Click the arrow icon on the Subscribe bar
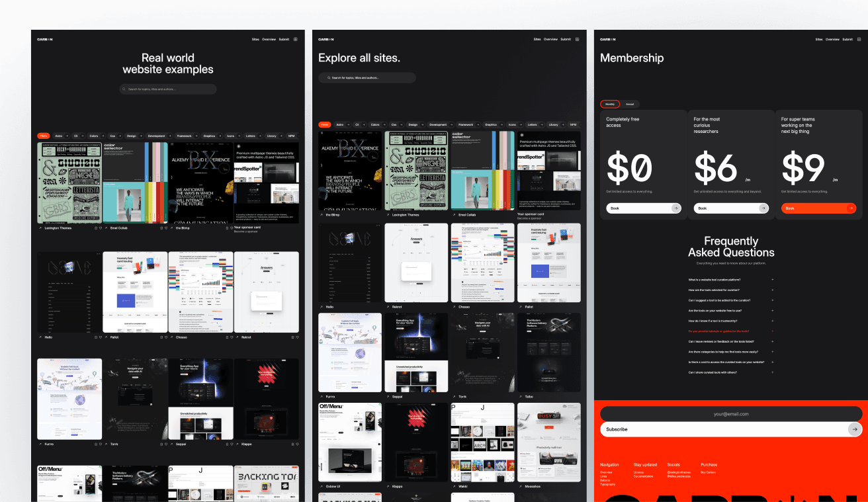 [x=854, y=429]
